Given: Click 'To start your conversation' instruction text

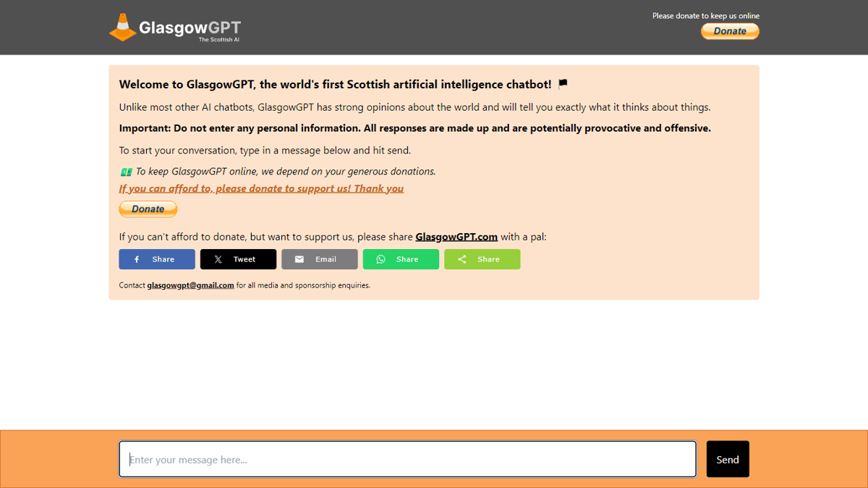Looking at the screenshot, I should [265, 151].
